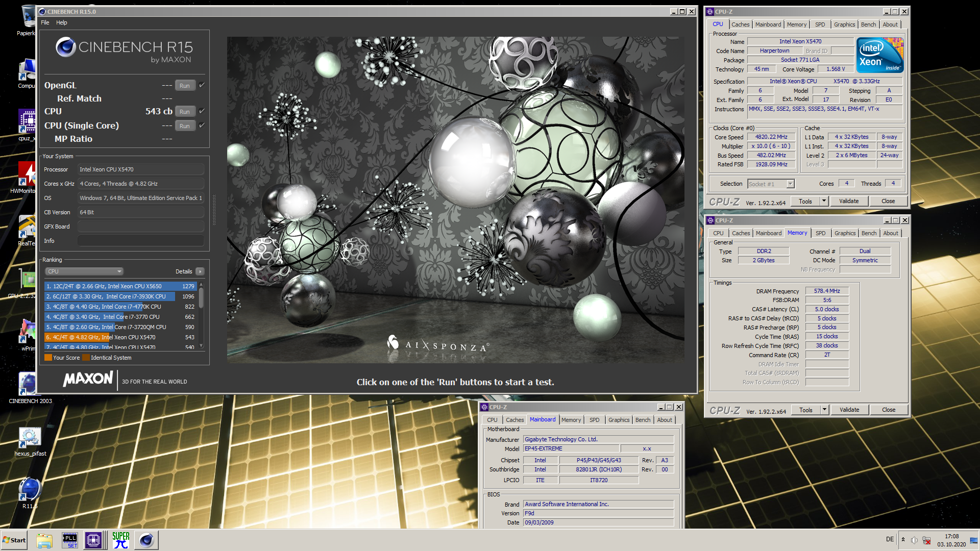Open Tools dropdown arrow in CPU tab window
980x551 pixels.
824,201
